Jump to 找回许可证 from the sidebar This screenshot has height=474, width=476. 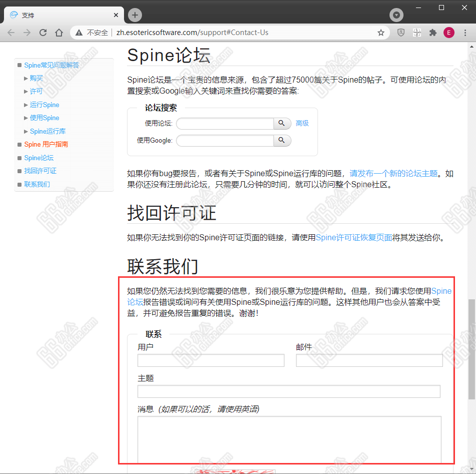(40, 171)
